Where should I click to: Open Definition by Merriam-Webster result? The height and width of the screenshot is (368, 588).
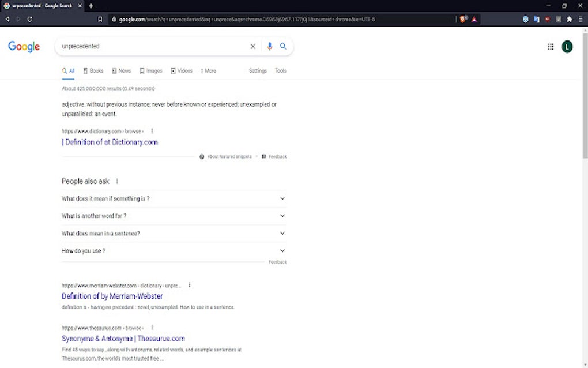point(112,296)
